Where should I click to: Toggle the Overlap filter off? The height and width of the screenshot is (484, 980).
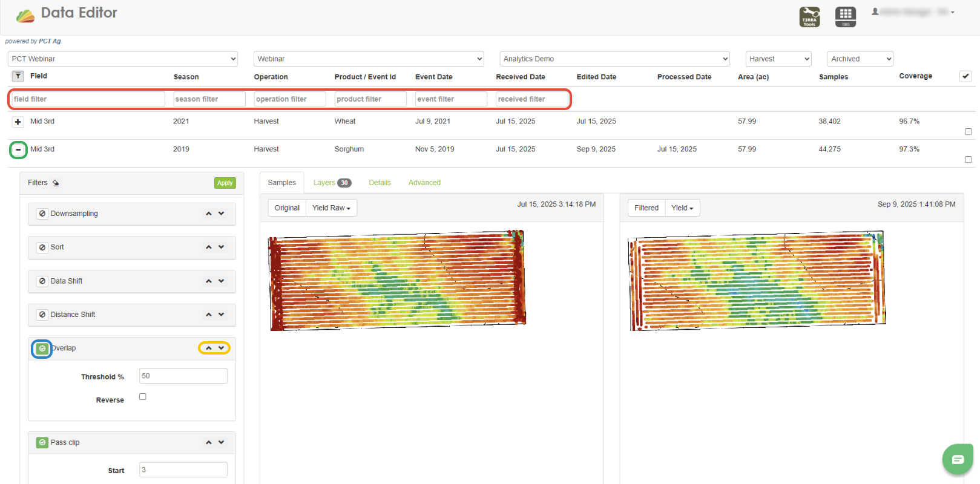(42, 348)
